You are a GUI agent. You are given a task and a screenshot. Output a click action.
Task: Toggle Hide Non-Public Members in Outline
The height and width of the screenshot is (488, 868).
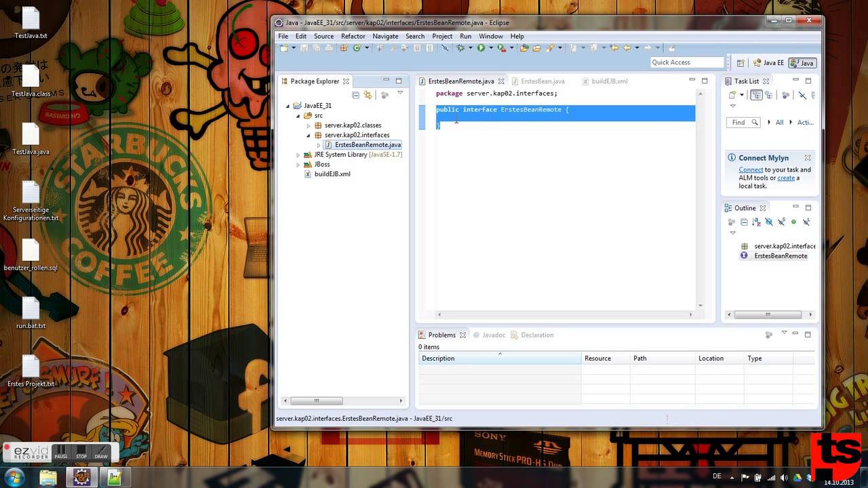pos(793,222)
